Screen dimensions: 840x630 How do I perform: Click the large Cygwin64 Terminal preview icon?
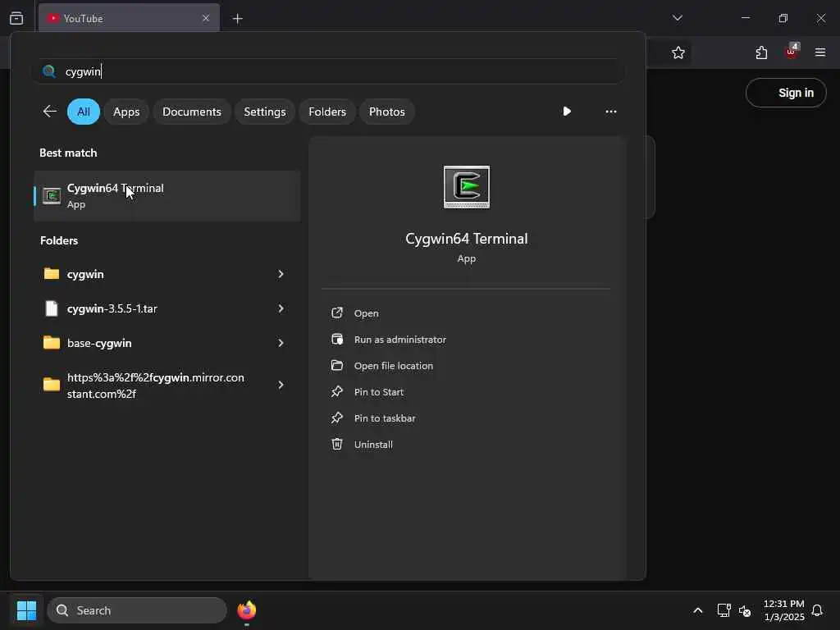(467, 187)
